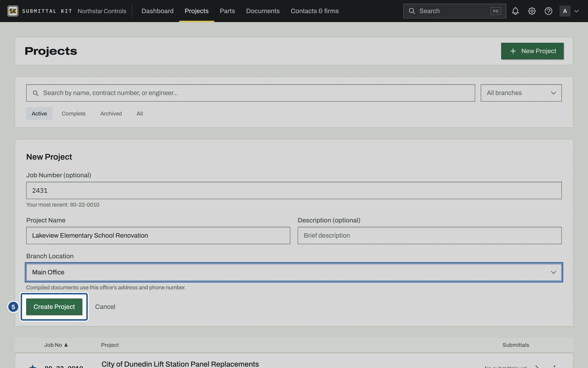Click Northstar Controls company name
This screenshot has width=588, height=368.
(102, 11)
